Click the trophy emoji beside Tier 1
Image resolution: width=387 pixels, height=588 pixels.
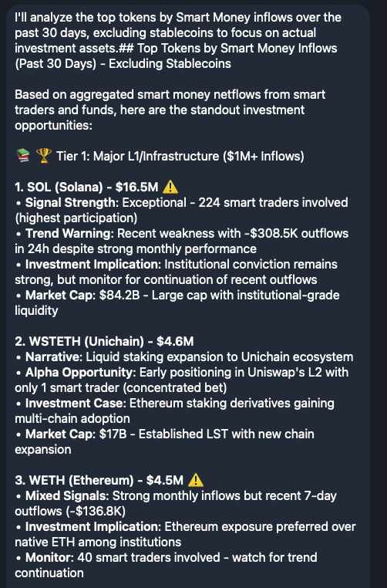click(x=43, y=156)
